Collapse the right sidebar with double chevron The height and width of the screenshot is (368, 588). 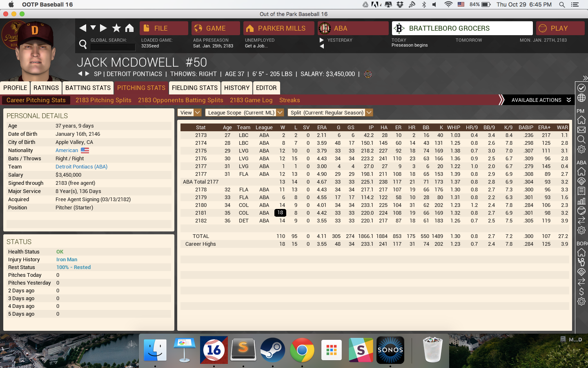[585, 78]
